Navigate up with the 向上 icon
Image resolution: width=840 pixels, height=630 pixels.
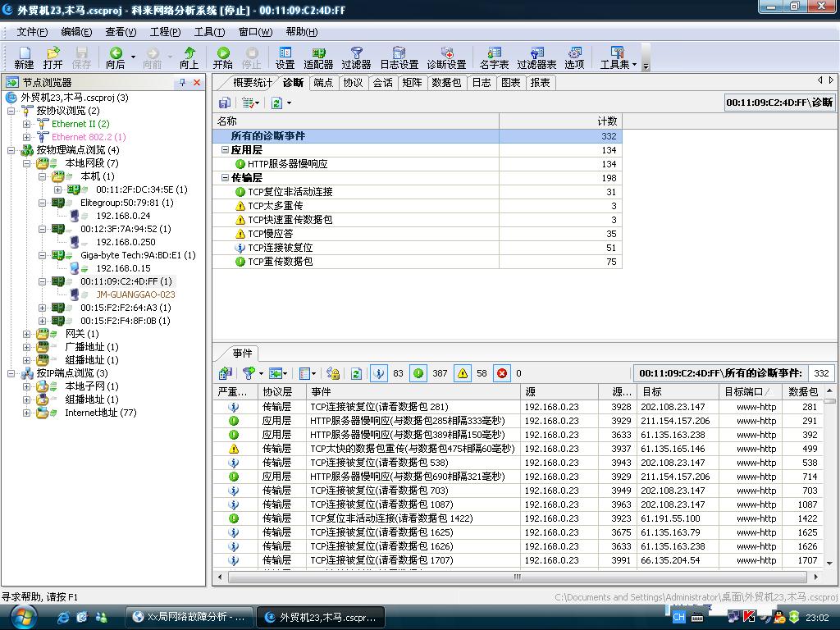189,57
